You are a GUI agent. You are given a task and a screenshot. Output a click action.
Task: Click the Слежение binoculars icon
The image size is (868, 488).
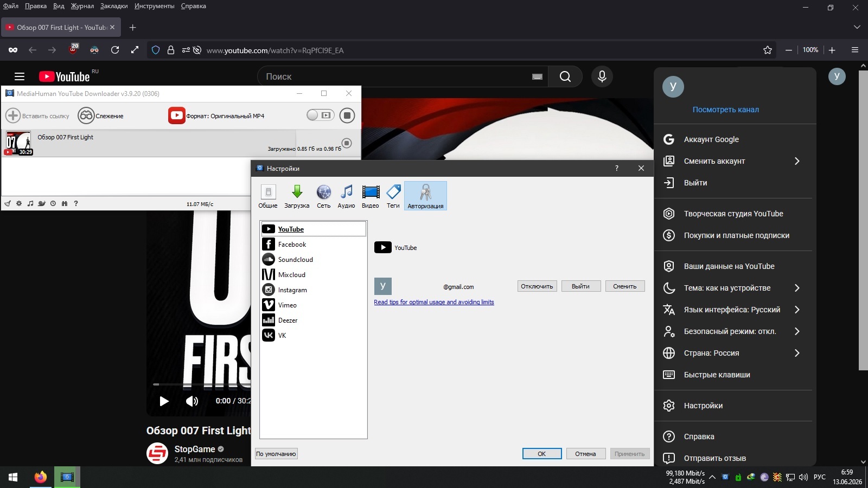[x=86, y=115]
